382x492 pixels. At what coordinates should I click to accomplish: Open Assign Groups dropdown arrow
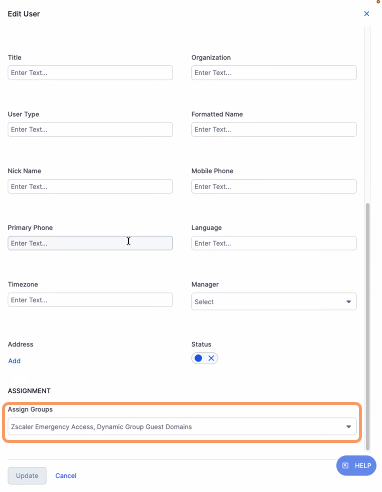348,427
